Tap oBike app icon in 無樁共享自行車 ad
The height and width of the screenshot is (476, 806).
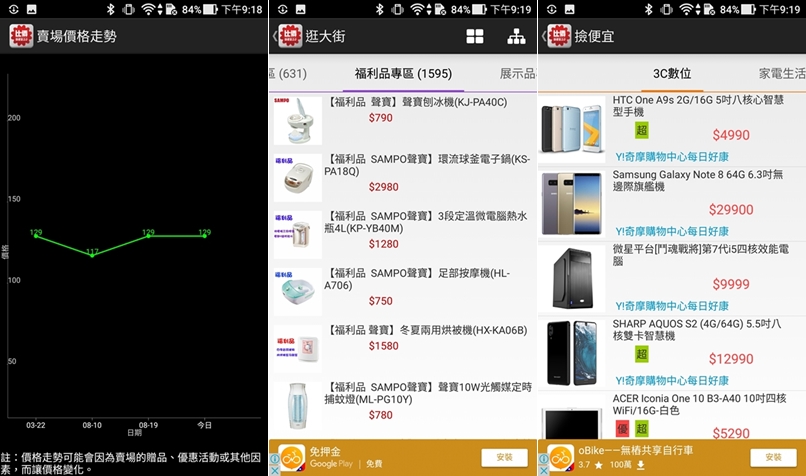click(561, 457)
